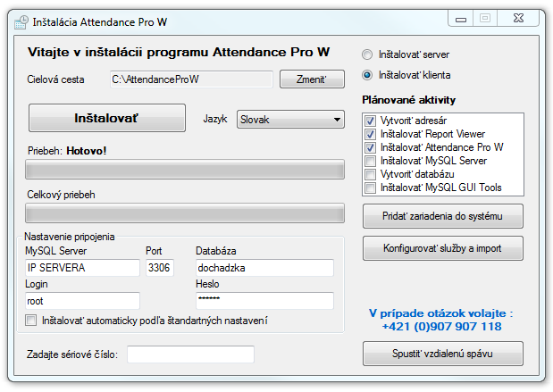Click the Attendance Pro W title bar icon
This screenshot has height=392, width=553.
(x=21, y=22)
